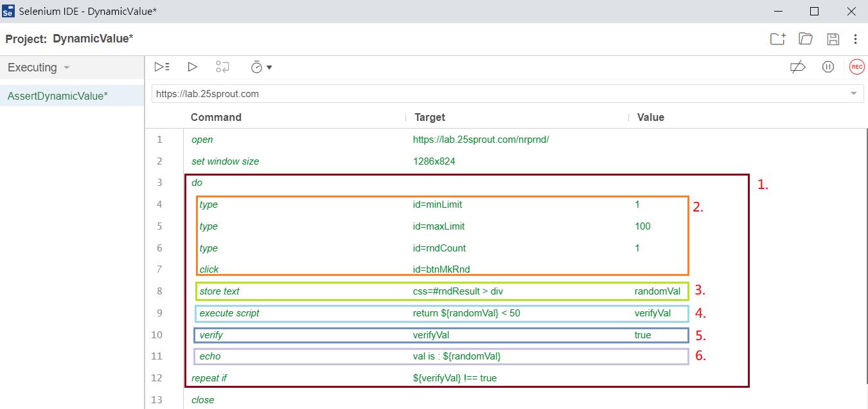The width and height of the screenshot is (868, 409).
Task: Click the Target column header
Action: 430,118
